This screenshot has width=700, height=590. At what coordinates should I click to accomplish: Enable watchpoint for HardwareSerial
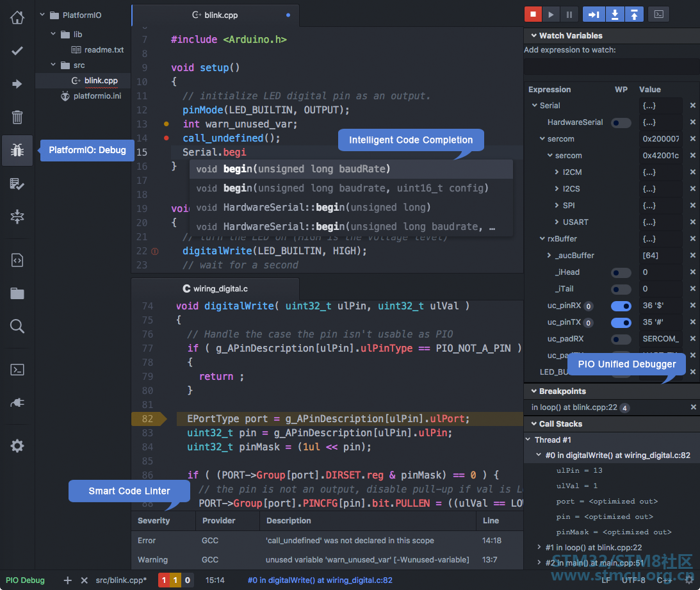pyautogui.click(x=621, y=123)
